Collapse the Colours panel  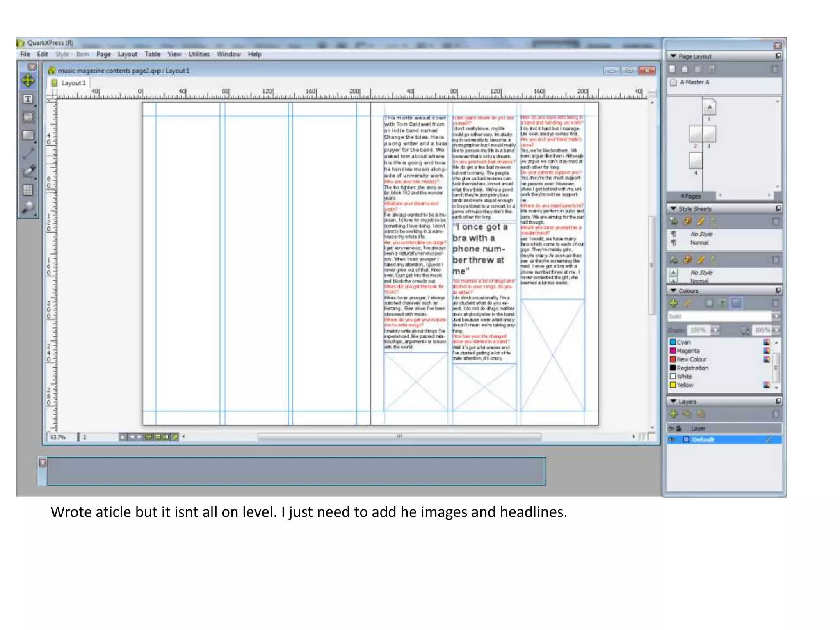pyautogui.click(x=673, y=290)
